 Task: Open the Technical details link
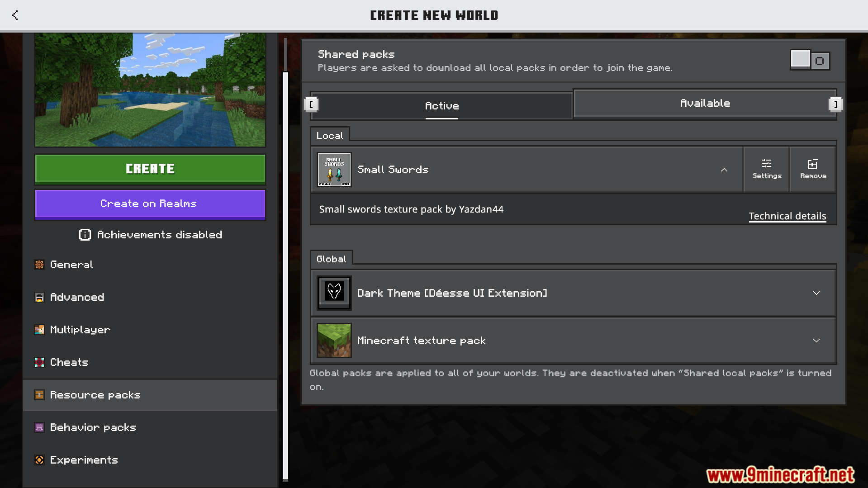(787, 216)
